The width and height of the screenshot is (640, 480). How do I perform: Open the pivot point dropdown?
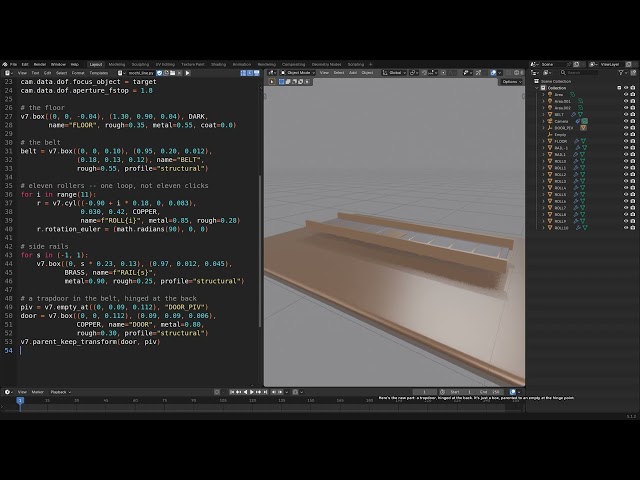[414, 73]
